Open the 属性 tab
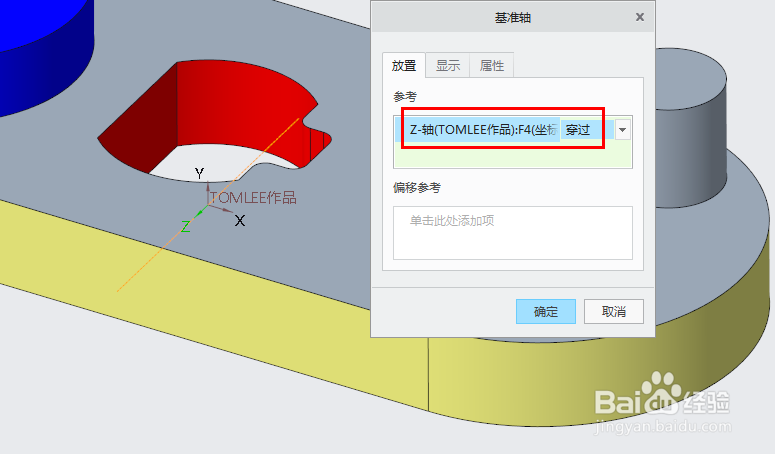Screen dimensions: 775x454 (491, 66)
